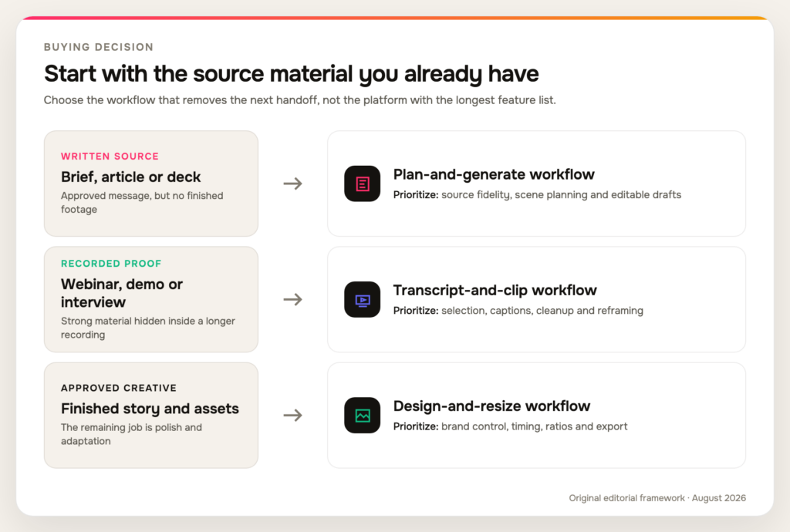This screenshot has height=532, width=790.
Task: Click the 'BUYING DECISION' eyebrow text
Action: tap(99, 47)
